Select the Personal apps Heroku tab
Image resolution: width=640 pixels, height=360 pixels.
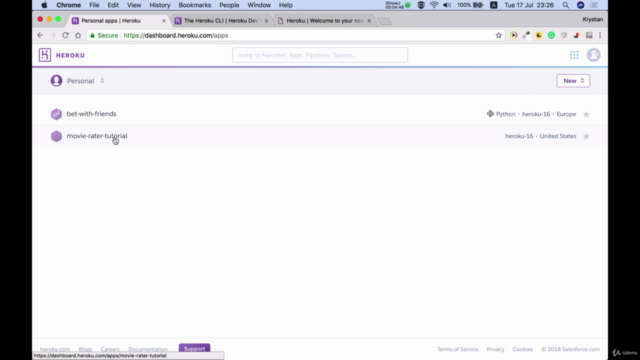click(x=111, y=20)
